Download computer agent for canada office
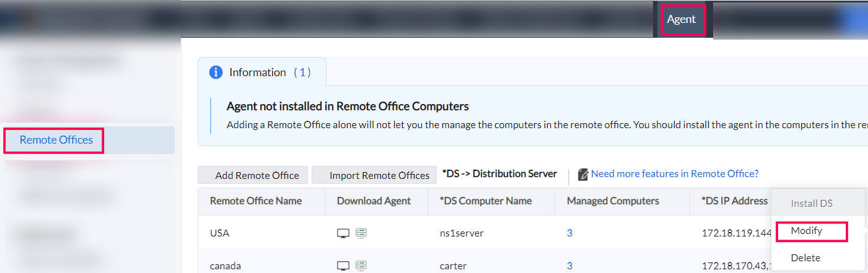The width and height of the screenshot is (868, 273). point(343,266)
